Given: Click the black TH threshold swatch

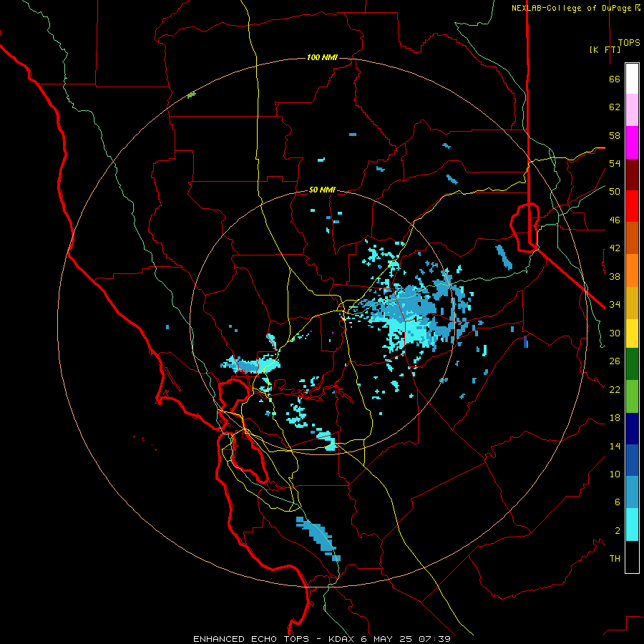Looking at the screenshot, I should [632, 557].
